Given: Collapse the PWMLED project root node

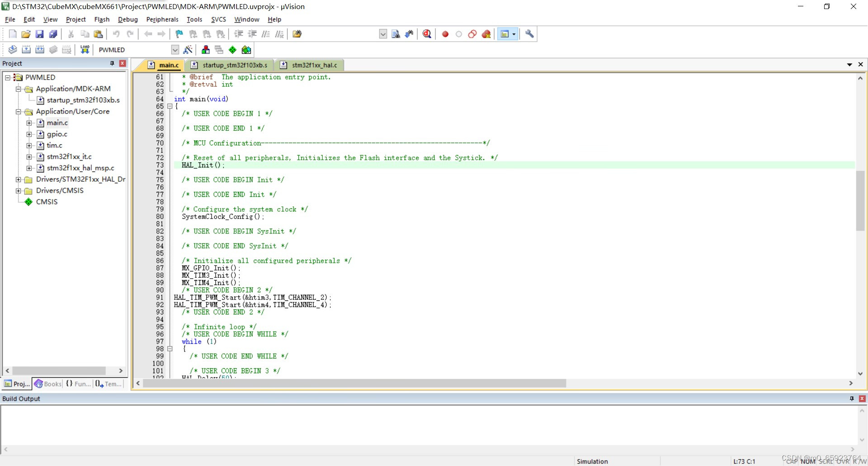Looking at the screenshot, I should 8,77.
